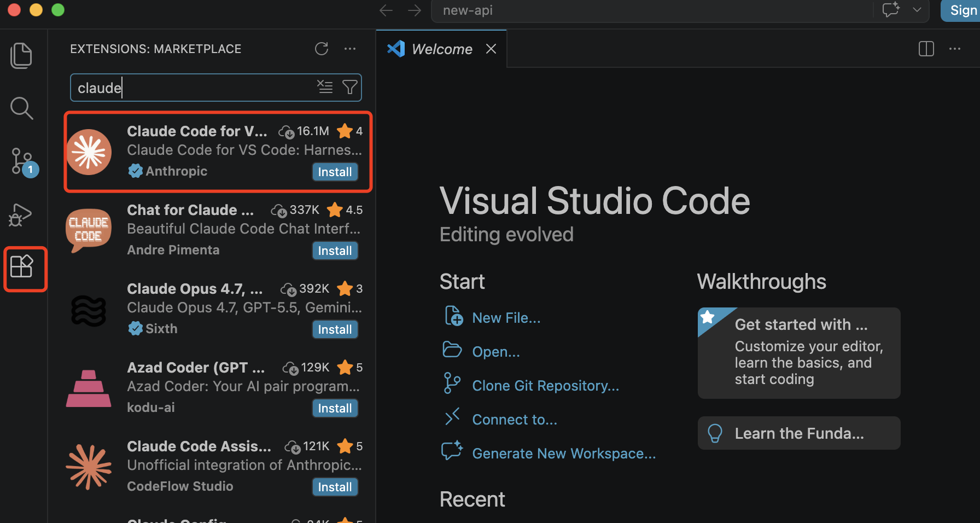Click the Open... link under Start

pos(496,352)
